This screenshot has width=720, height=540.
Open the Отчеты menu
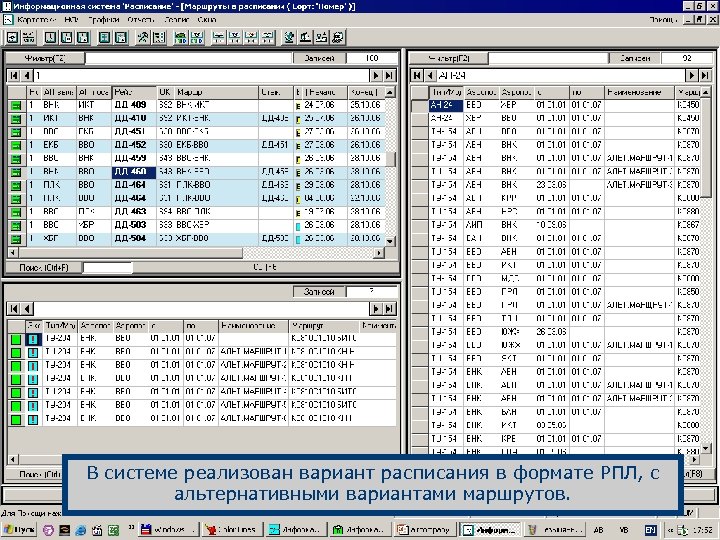(141, 20)
